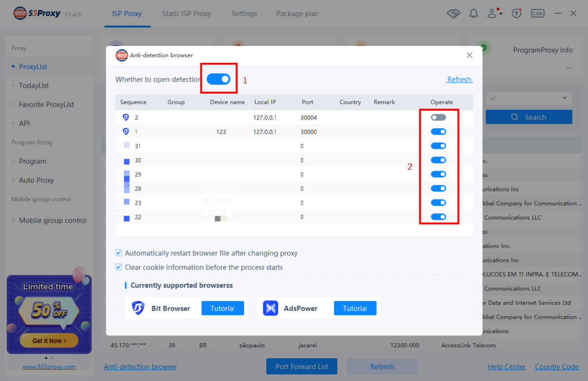
Task: Click the AccessLink Telecom cell in the proxy list
Action: 469,345
